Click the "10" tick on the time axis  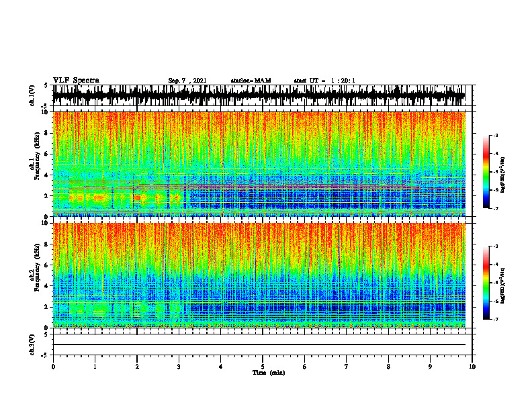[x=472, y=367]
